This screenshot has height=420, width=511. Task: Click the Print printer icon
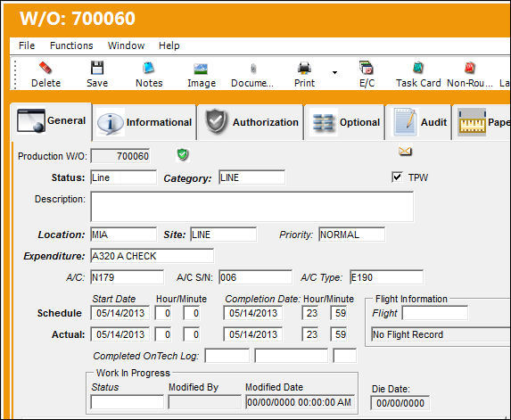pyautogui.click(x=304, y=68)
